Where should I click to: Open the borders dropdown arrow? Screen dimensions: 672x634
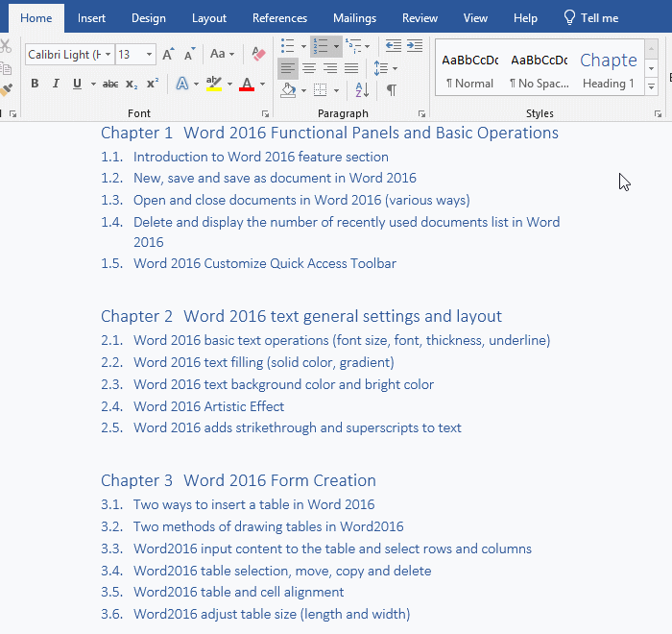pyautogui.click(x=336, y=91)
